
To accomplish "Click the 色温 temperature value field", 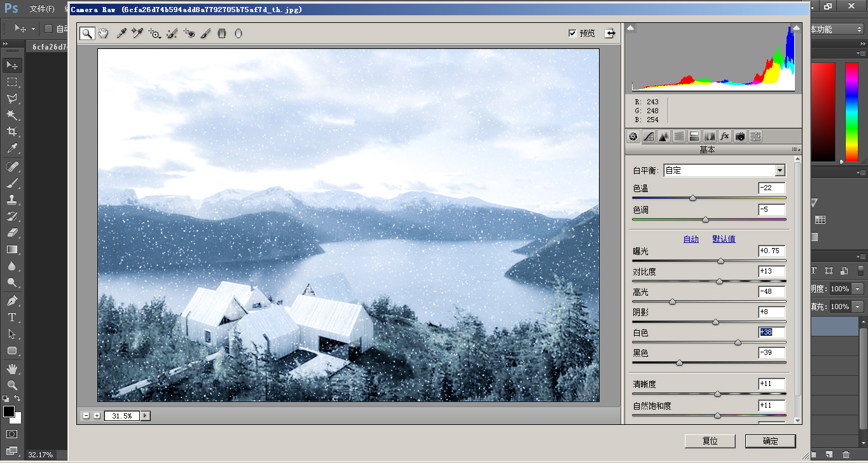I will click(771, 188).
